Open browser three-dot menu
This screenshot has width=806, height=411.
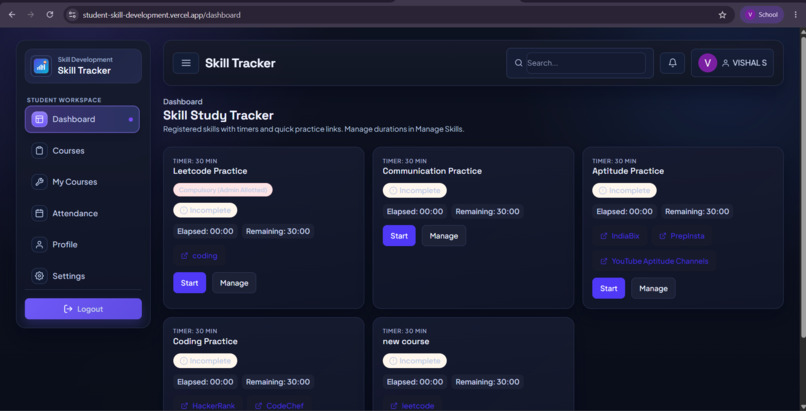pos(795,15)
